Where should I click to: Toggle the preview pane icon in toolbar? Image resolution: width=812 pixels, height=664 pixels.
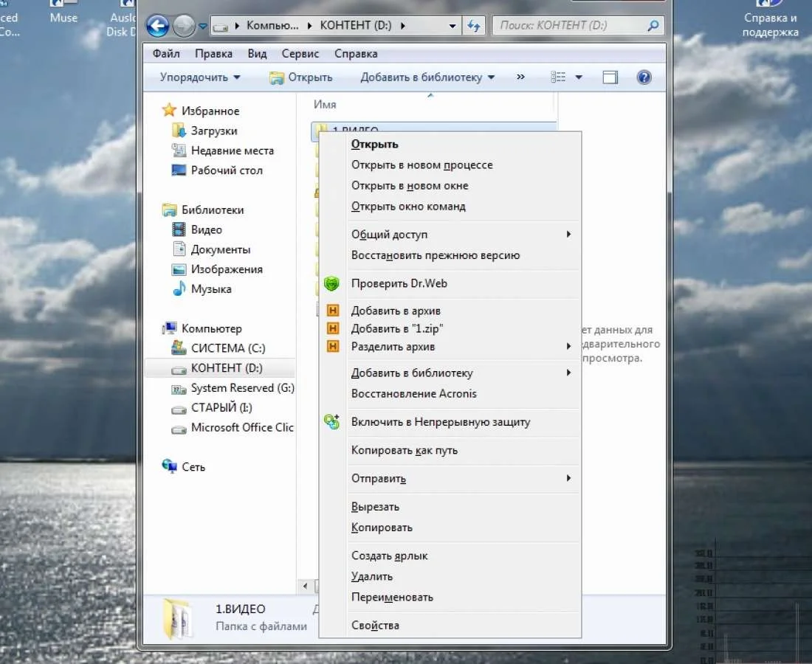pos(610,77)
